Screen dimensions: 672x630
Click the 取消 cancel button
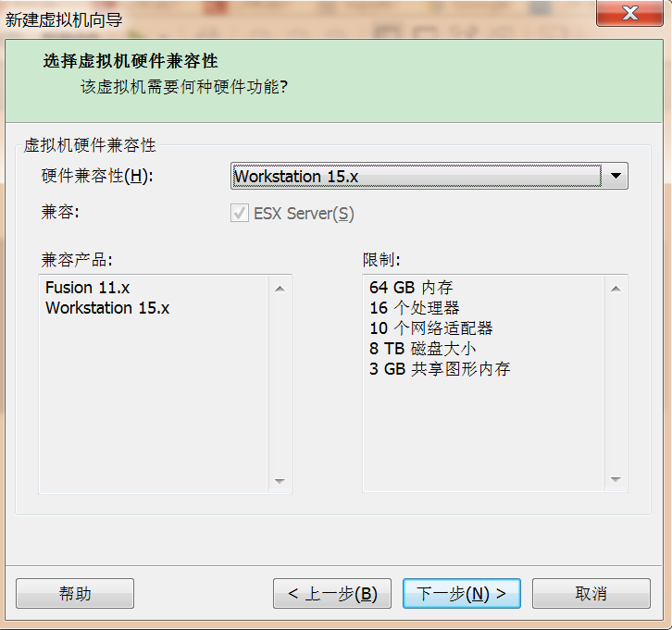point(591,593)
